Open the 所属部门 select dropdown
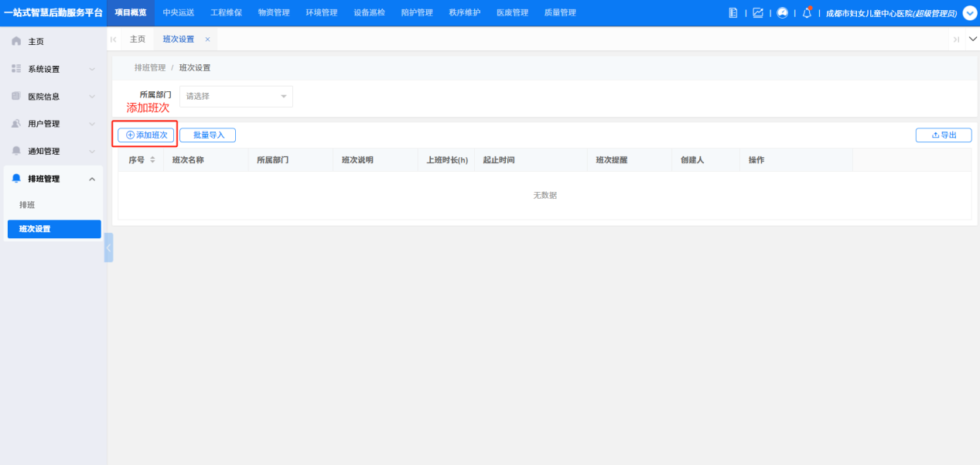 point(236,97)
